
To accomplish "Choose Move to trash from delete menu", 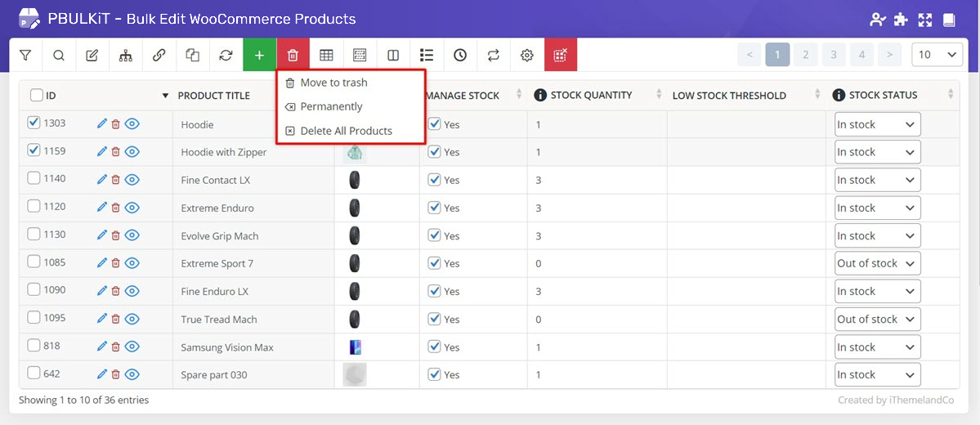I will point(333,83).
